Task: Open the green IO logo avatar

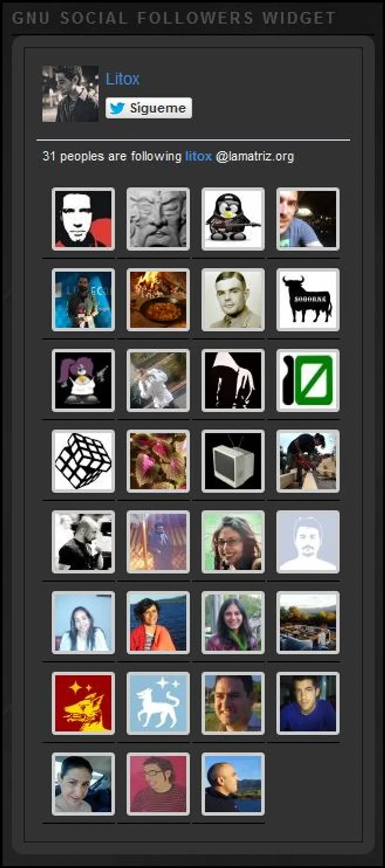Action: coord(308,380)
